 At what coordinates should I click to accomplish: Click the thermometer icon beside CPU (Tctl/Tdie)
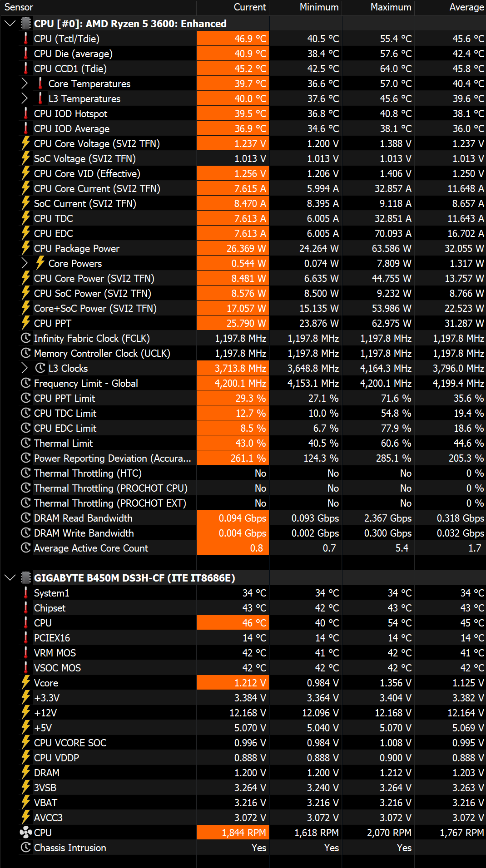[x=26, y=39]
